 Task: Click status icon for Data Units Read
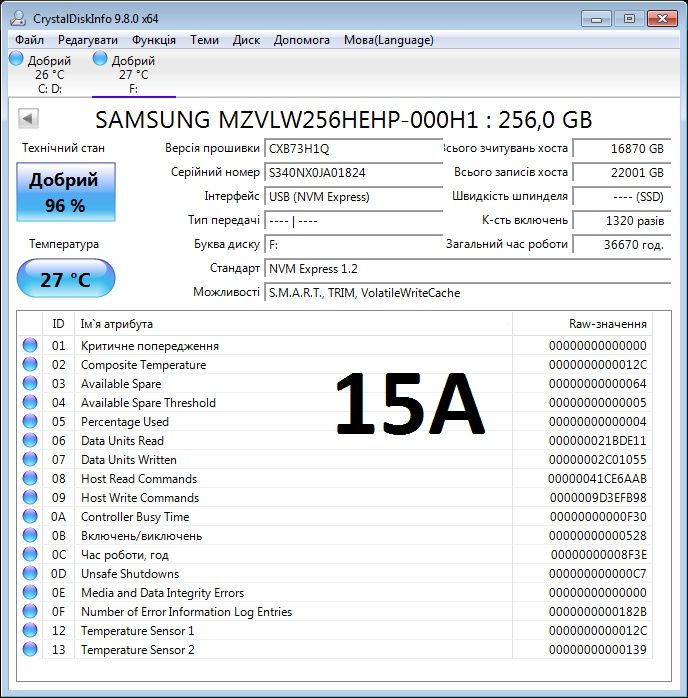[30, 440]
